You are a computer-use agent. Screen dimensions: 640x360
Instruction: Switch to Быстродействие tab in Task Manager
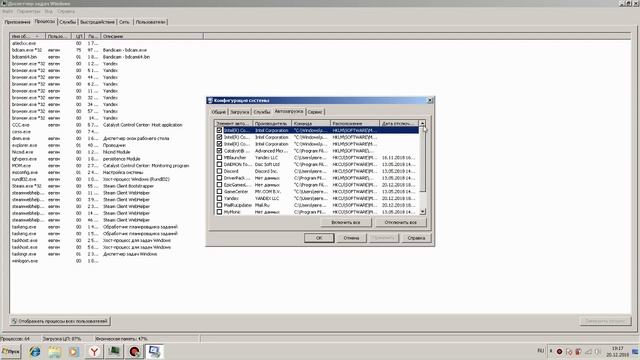click(x=97, y=22)
